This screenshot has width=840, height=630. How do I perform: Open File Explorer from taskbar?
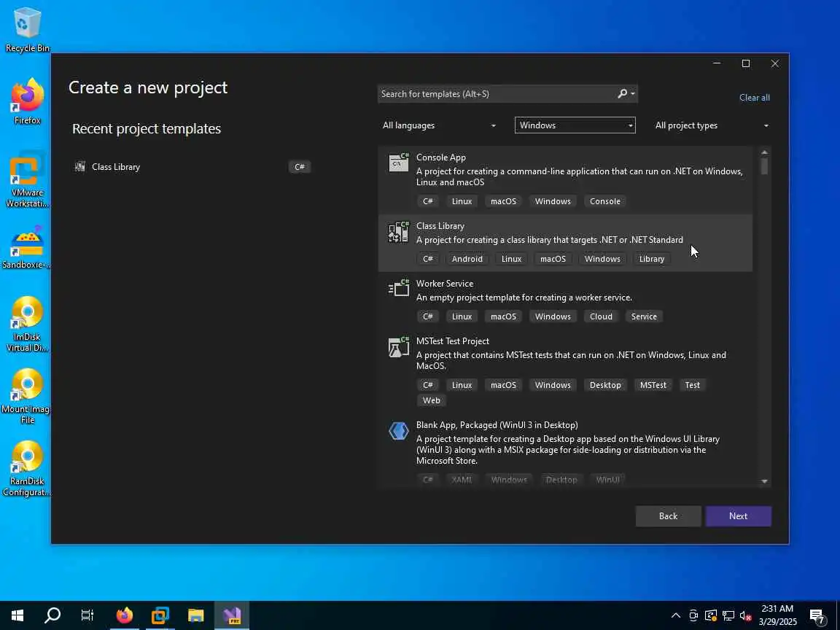[195, 615]
